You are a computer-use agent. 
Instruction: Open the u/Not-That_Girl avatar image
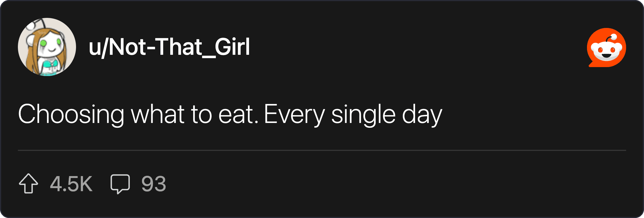coord(47,47)
